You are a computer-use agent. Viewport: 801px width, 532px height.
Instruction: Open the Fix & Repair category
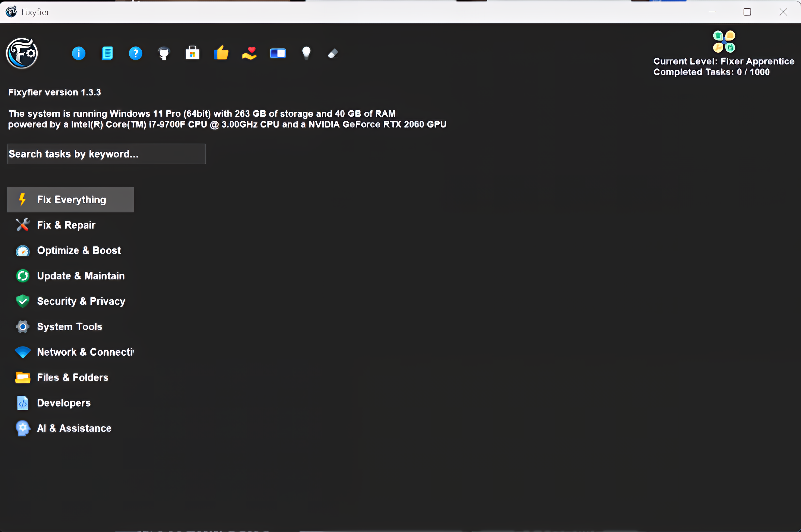click(66, 225)
